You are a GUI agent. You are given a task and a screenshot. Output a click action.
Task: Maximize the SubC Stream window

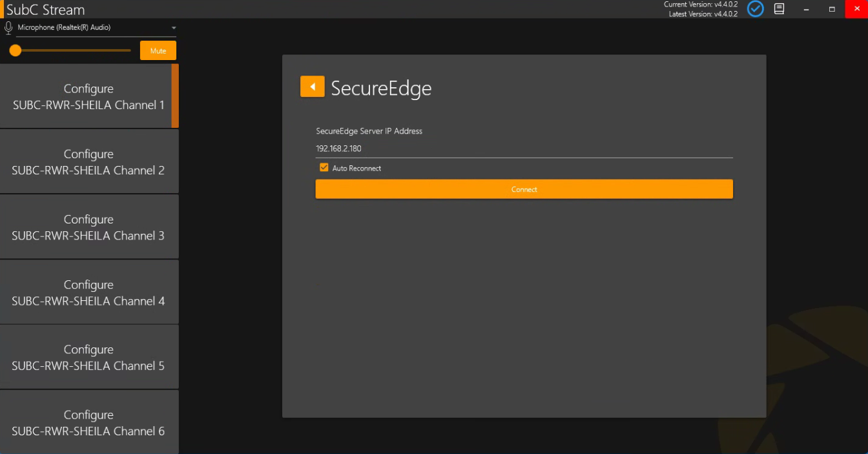point(832,9)
